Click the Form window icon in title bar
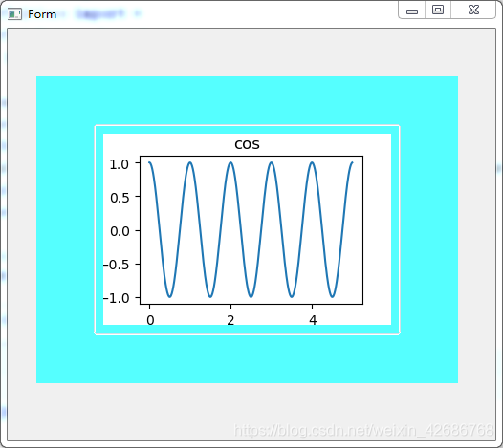 [x=14, y=14]
